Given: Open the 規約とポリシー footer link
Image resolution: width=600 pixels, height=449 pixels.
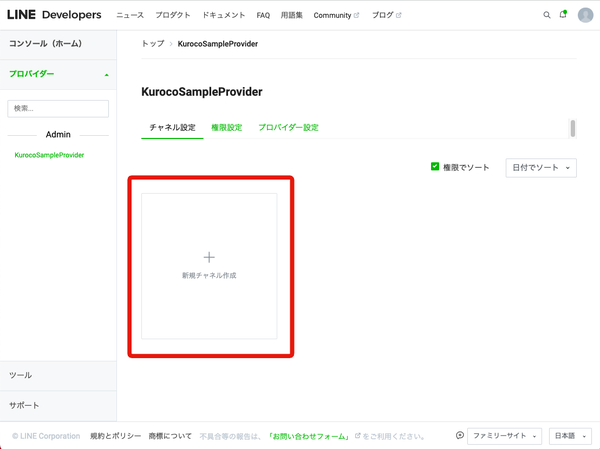Looking at the screenshot, I should [116, 436].
